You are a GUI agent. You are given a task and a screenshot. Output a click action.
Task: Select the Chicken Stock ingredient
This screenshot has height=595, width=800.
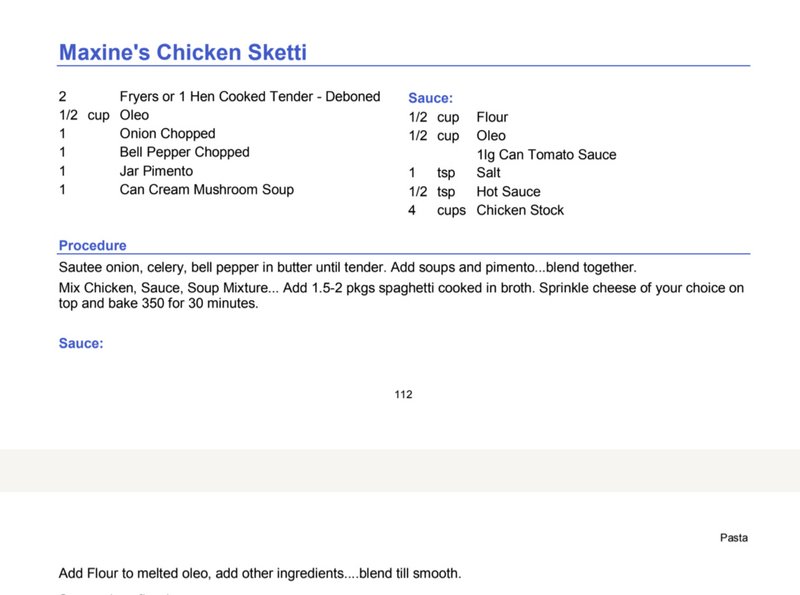520,210
